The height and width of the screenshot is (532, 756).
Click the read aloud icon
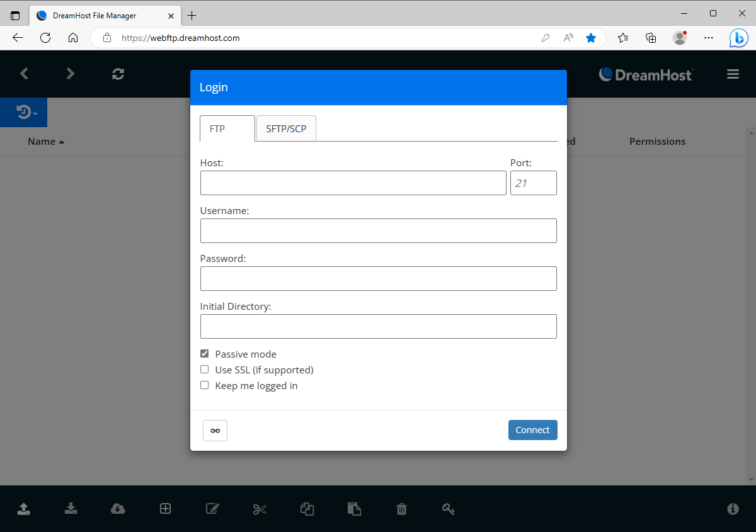click(568, 38)
